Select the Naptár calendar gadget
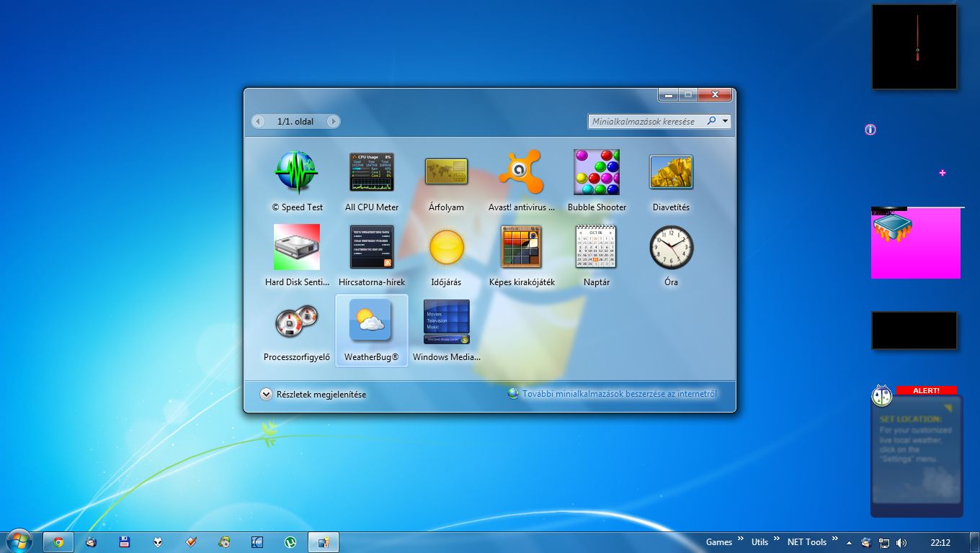This screenshot has height=553, width=980. coord(596,247)
